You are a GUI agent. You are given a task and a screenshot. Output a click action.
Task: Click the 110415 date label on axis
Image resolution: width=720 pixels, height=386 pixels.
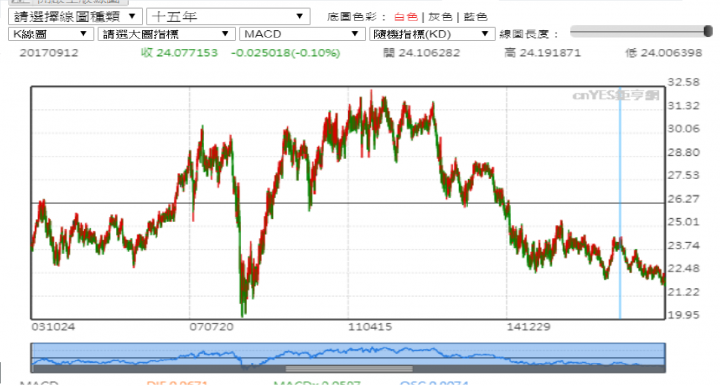pos(370,327)
